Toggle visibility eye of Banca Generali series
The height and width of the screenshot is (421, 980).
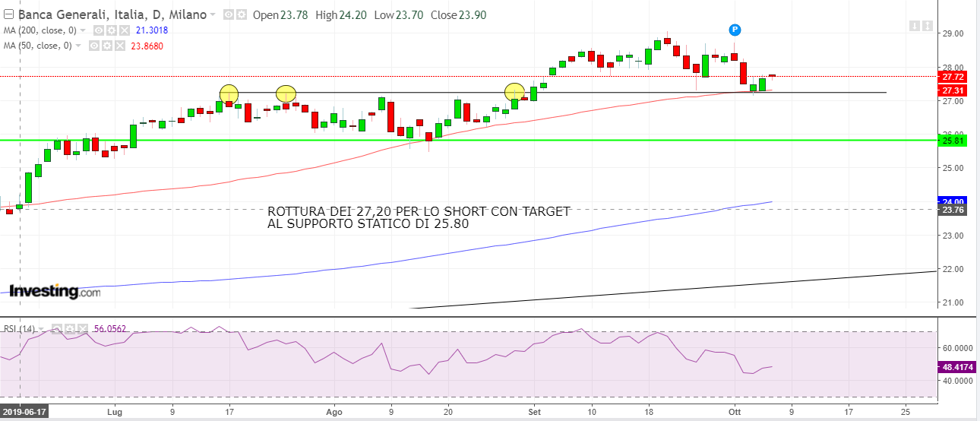tap(228, 14)
